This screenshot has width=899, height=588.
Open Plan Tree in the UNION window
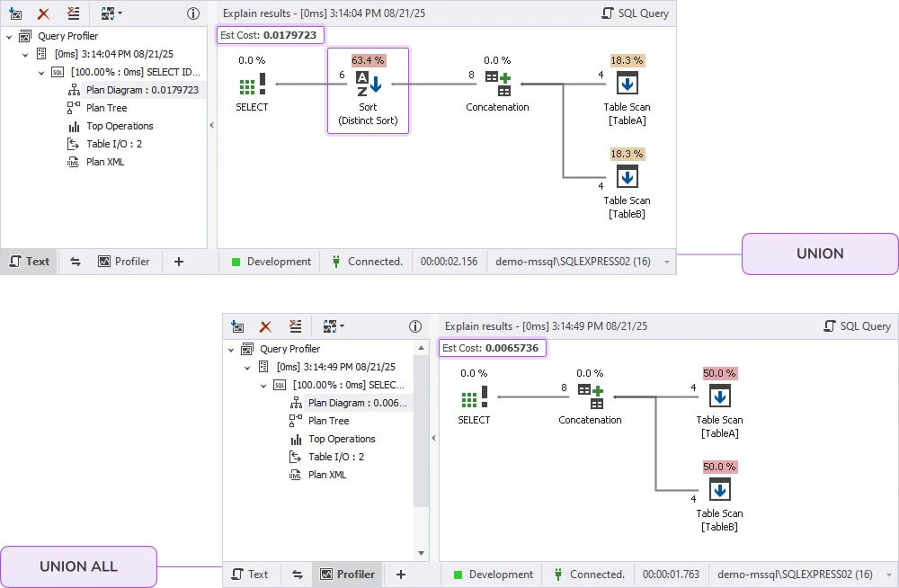[x=97, y=108]
